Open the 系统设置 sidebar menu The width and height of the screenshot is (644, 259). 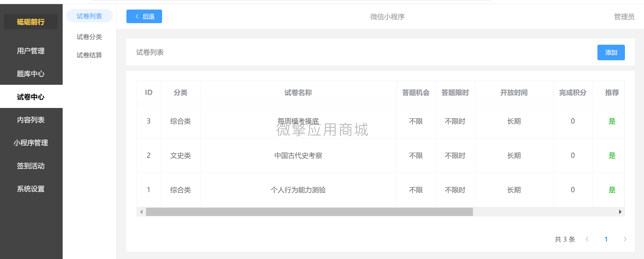click(31, 189)
